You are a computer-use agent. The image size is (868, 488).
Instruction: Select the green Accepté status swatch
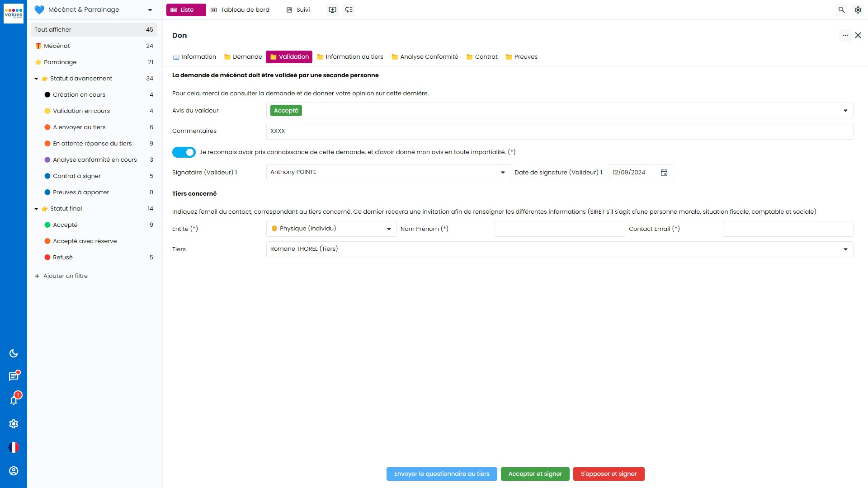pyautogui.click(x=48, y=225)
